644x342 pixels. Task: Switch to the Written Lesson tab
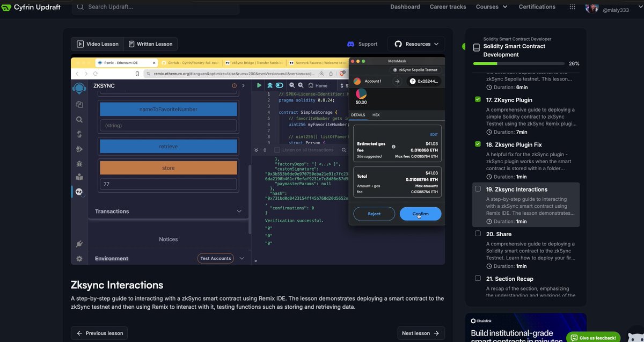coord(150,44)
